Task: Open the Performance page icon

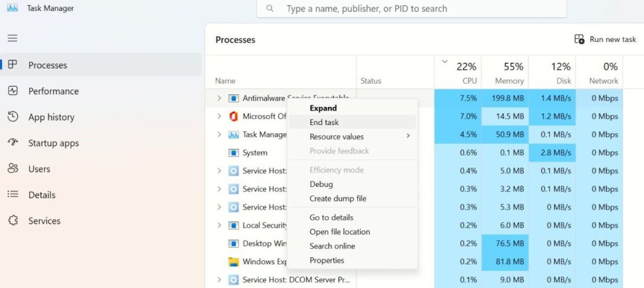Action: click(13, 91)
